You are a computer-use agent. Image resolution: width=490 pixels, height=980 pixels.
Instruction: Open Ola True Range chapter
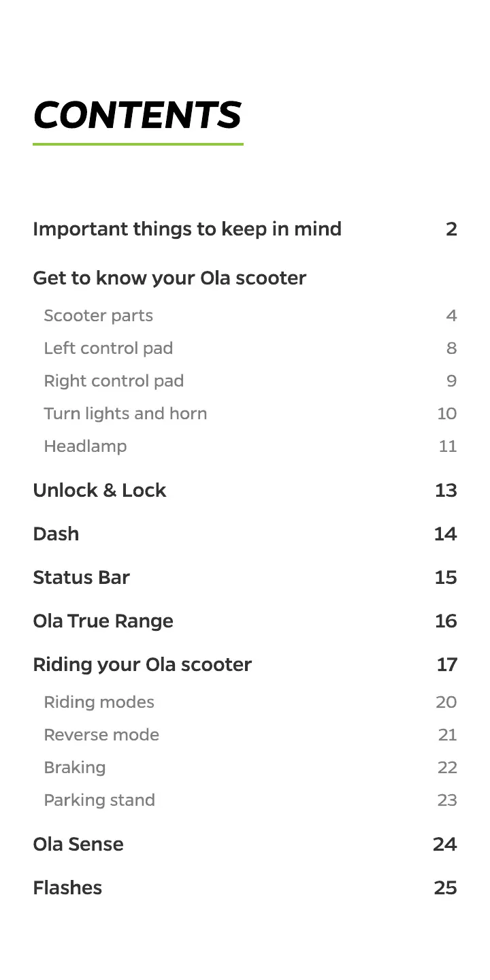(x=103, y=621)
